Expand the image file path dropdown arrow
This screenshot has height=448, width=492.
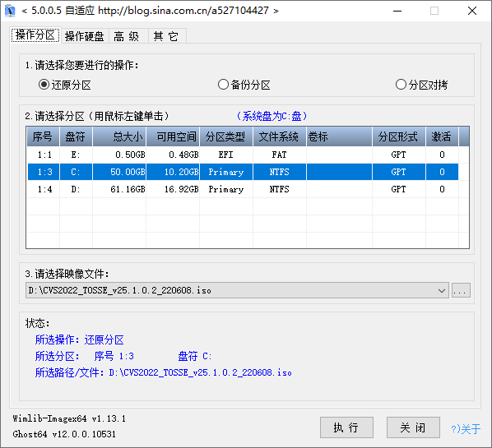[x=442, y=291]
